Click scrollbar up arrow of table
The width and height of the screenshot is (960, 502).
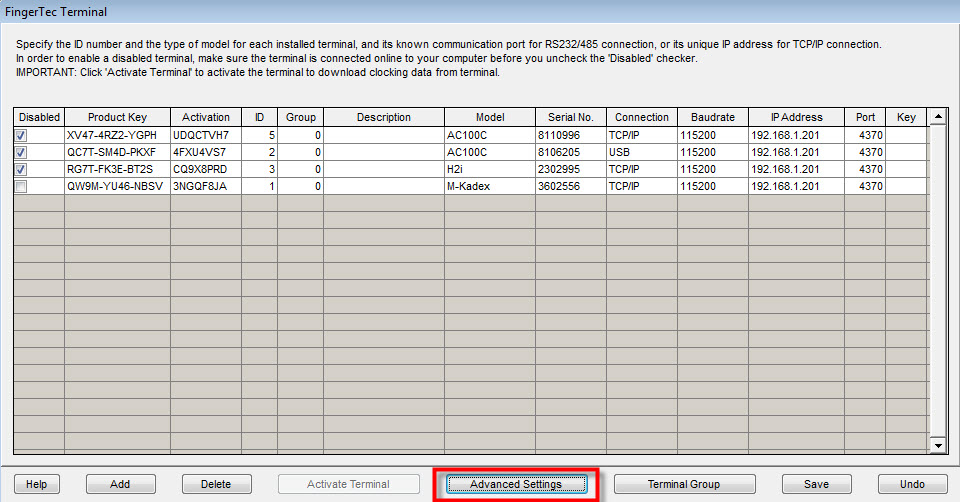[938, 116]
